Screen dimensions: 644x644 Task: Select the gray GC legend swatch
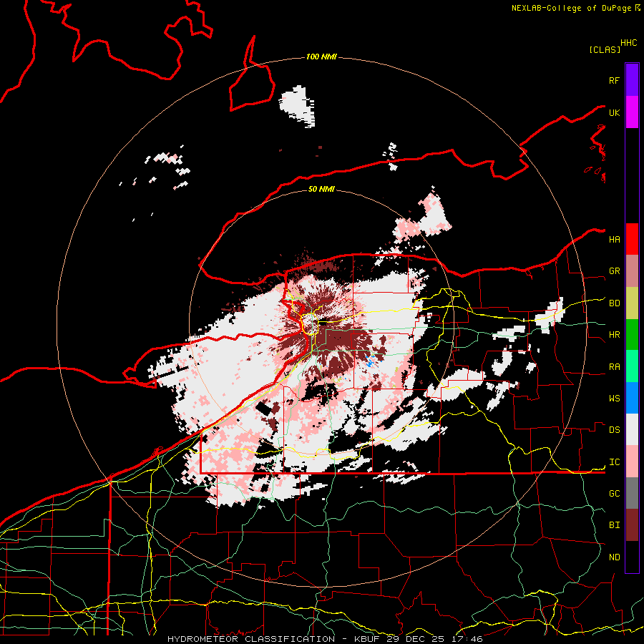click(632, 493)
